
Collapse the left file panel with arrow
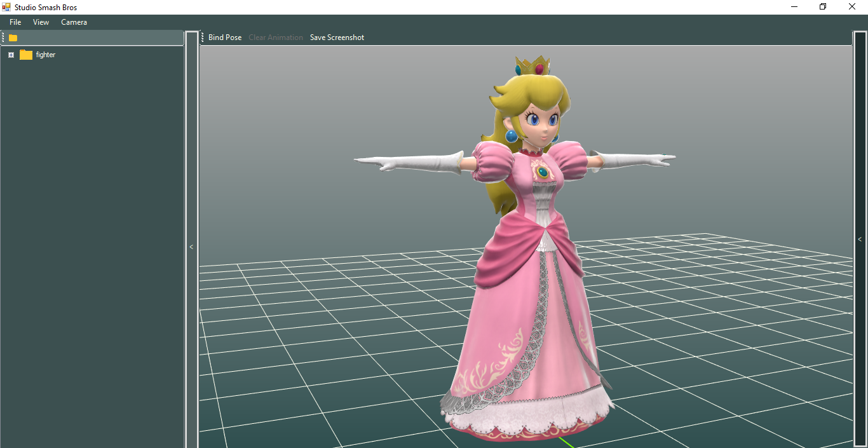(191, 247)
